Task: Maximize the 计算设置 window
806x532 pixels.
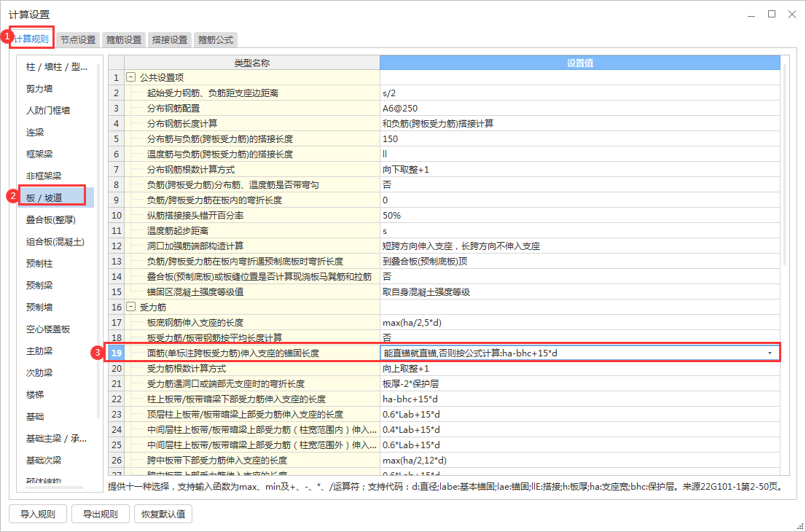Action: coord(772,15)
